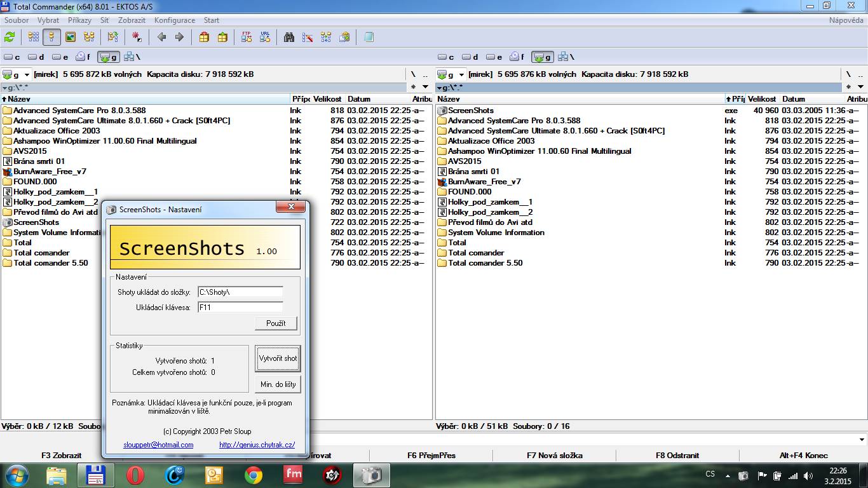This screenshot has width=868, height=488.
Task: Open Opera browser from the taskbar
Action: [135, 475]
